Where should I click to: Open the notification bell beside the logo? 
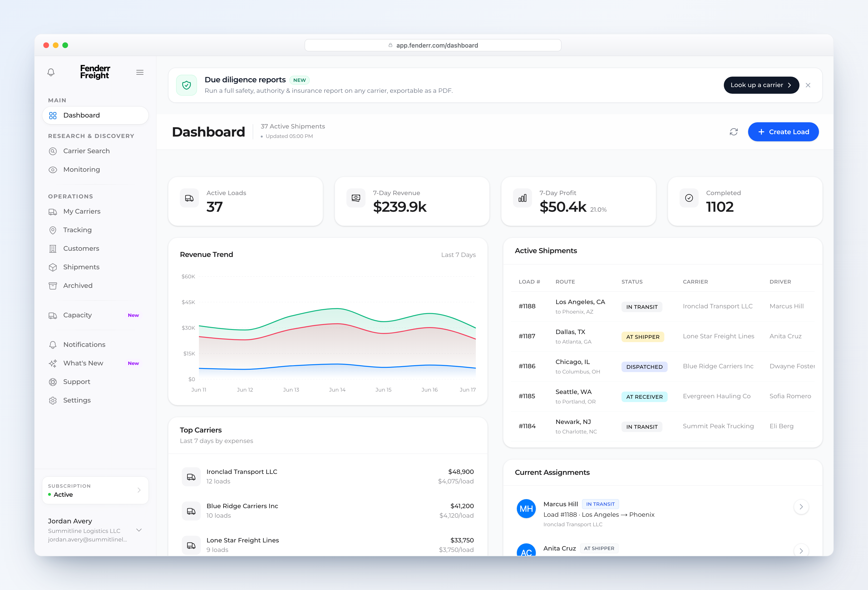[51, 72]
